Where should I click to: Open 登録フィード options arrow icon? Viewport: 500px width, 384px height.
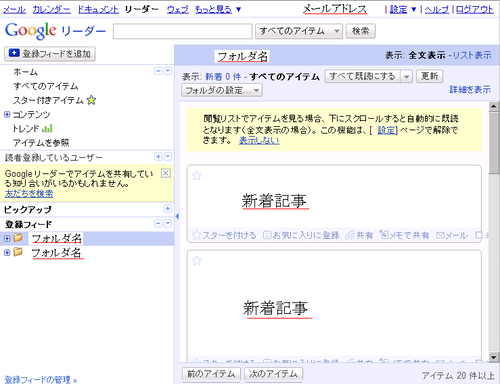pos(168,224)
